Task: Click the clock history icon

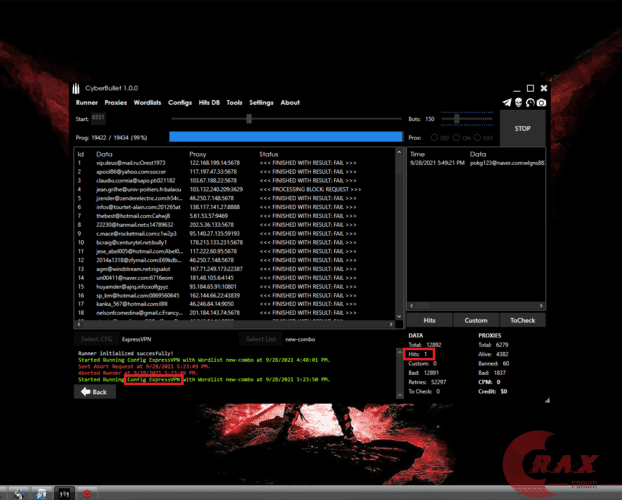Action: [x=530, y=102]
